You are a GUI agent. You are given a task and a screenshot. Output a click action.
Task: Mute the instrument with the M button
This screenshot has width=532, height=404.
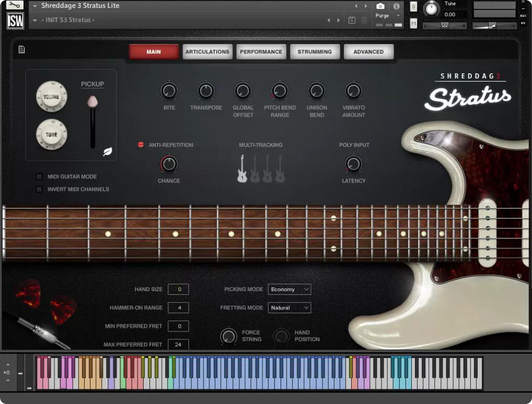coord(413,24)
